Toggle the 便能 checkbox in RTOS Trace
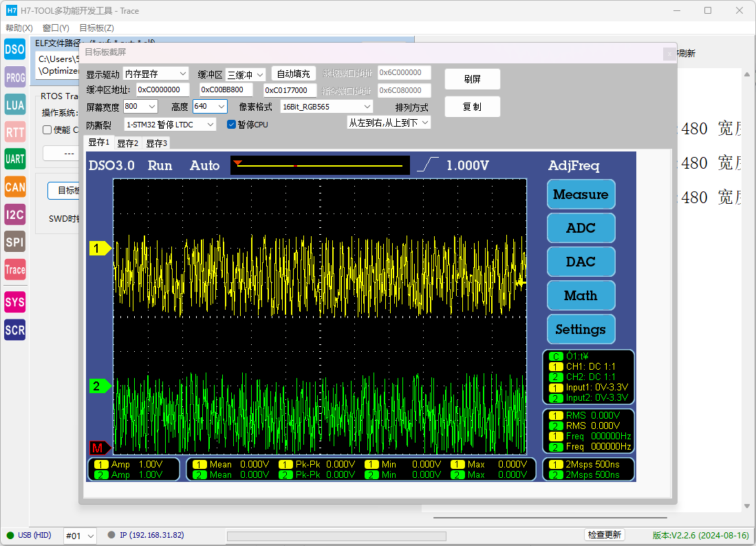Viewport: 756px width, 546px height. pos(47,129)
